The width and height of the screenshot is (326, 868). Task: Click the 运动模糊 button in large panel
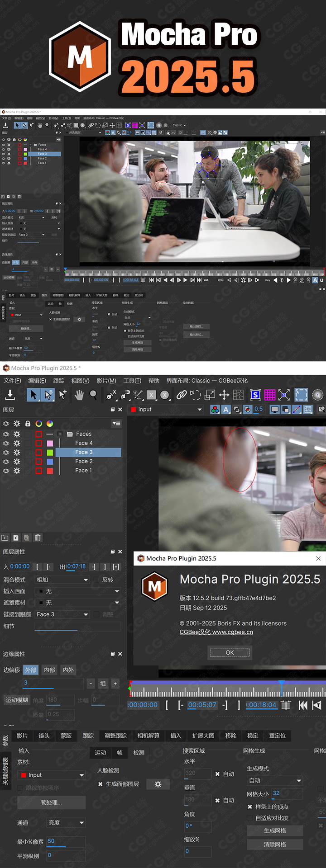pyautogui.click(x=17, y=700)
